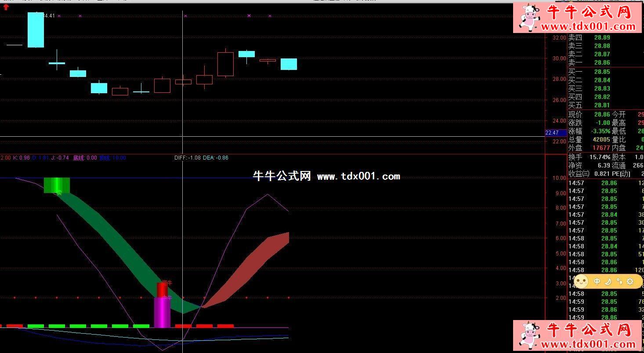
Task: Click cow mascot logo at bottom right
Action: click(x=529, y=337)
